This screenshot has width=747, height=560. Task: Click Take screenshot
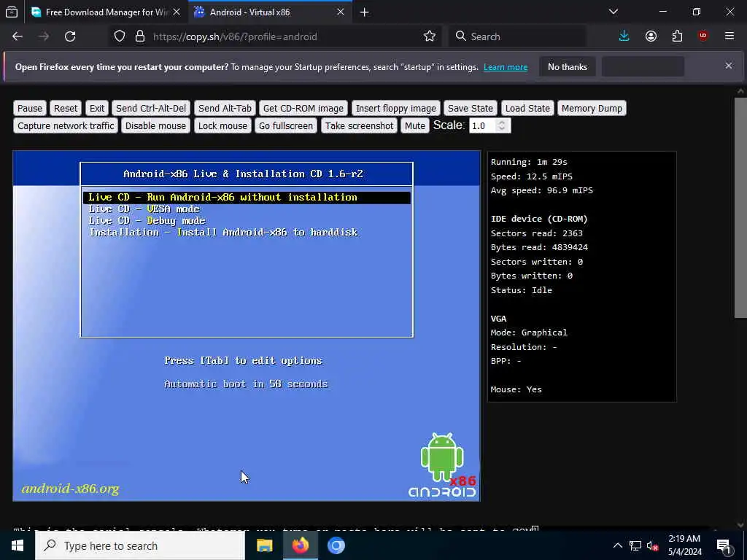coord(359,125)
